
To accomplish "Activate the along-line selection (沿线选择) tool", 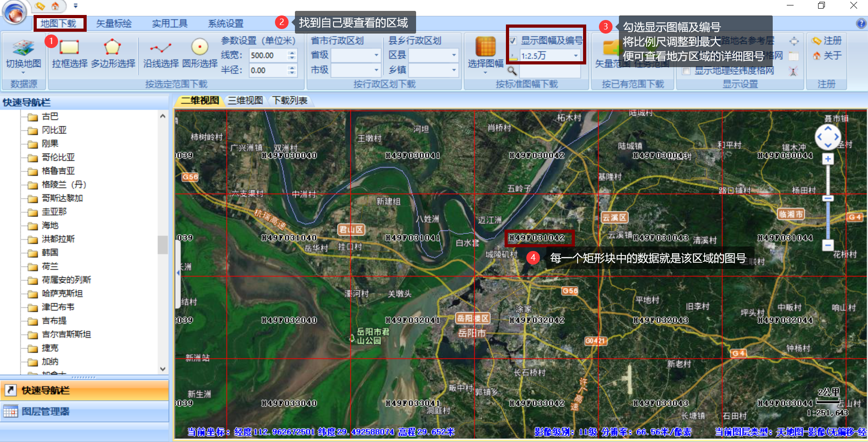I will pyautogui.click(x=161, y=54).
